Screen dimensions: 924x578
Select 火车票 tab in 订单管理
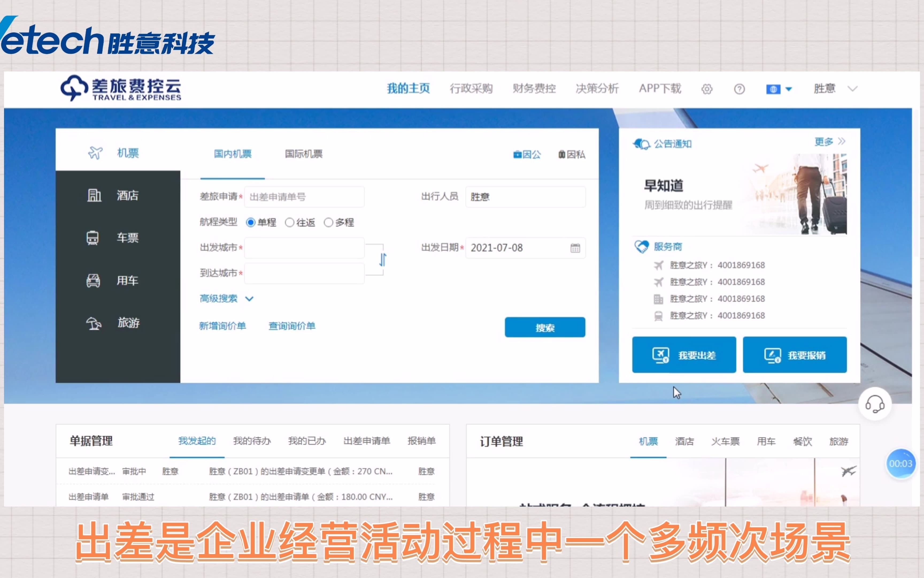click(x=725, y=442)
